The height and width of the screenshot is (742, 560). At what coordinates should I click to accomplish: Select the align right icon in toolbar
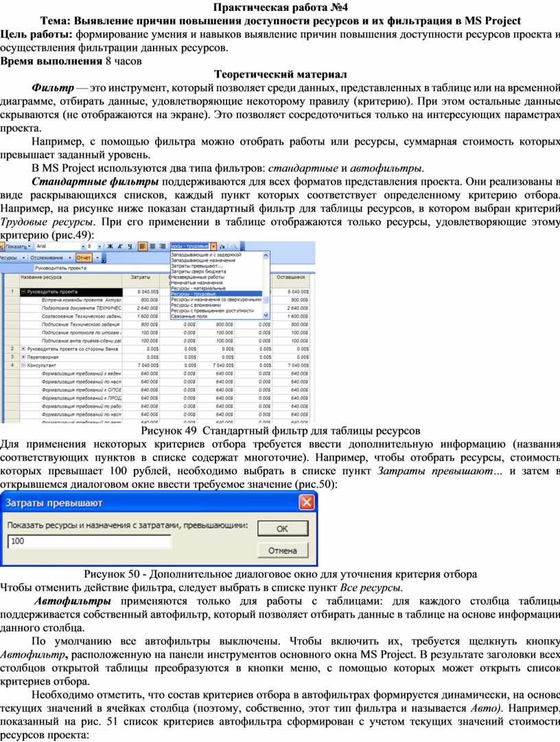pyautogui.click(x=162, y=246)
